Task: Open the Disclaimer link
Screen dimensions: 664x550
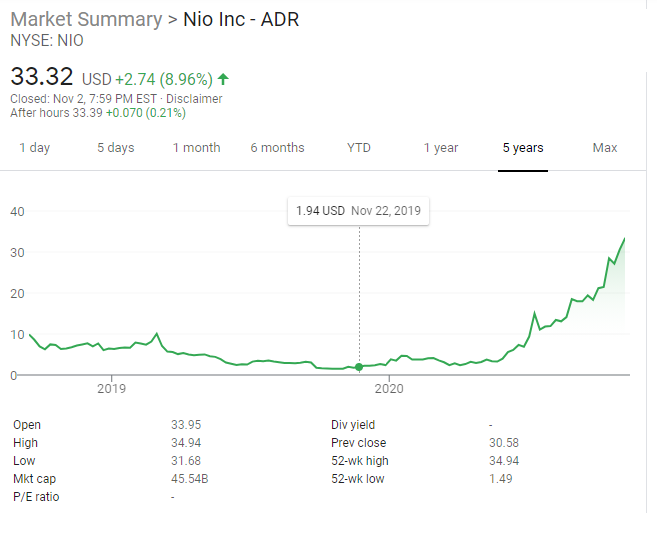Action: coord(194,99)
